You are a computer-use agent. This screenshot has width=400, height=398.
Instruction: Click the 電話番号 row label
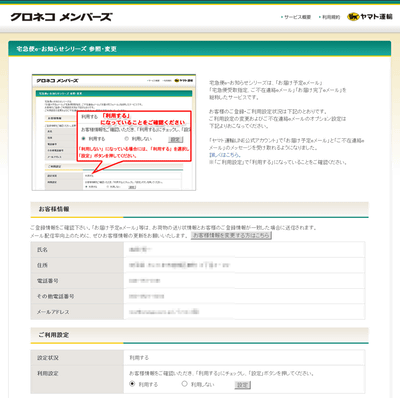(47, 281)
